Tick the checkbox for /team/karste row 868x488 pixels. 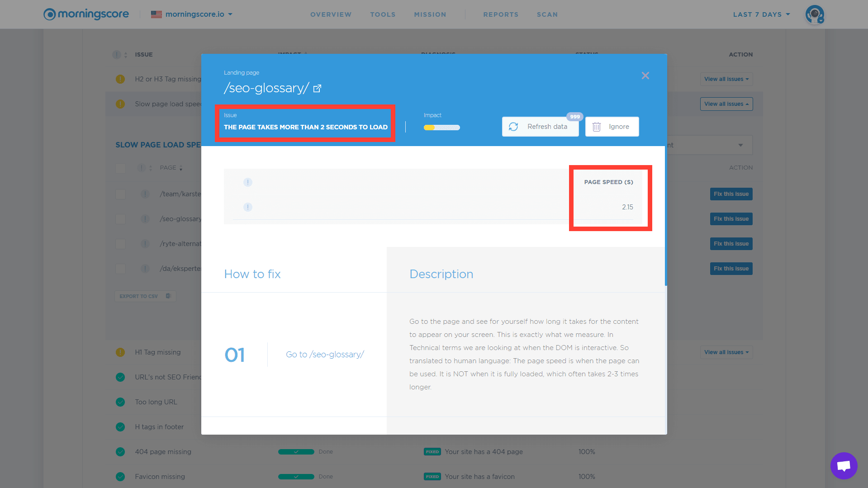pos(120,194)
